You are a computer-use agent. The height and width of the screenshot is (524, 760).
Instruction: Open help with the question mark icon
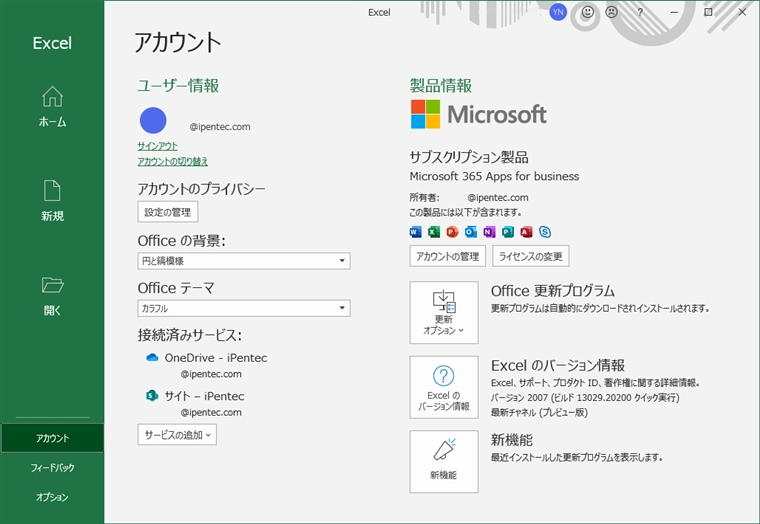pos(640,12)
